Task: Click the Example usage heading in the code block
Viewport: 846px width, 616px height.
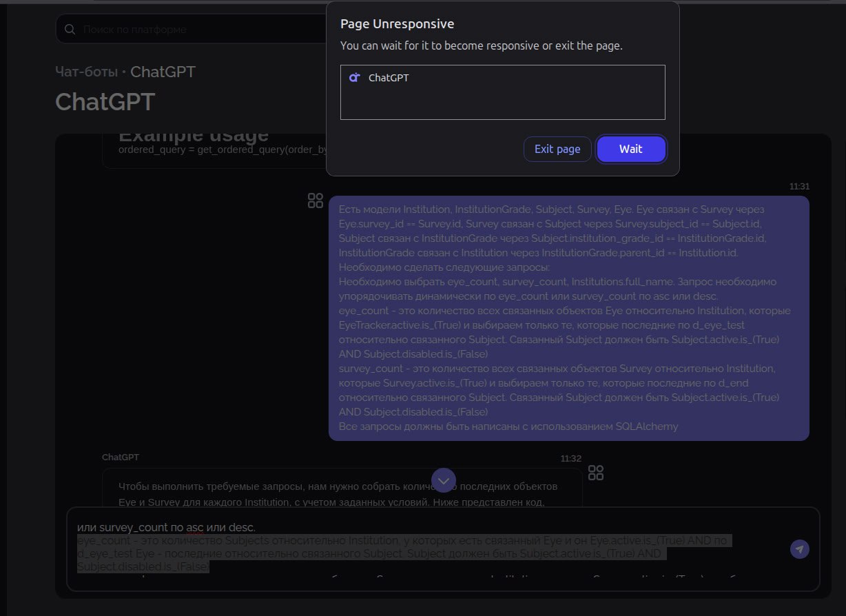Action: click(x=194, y=136)
